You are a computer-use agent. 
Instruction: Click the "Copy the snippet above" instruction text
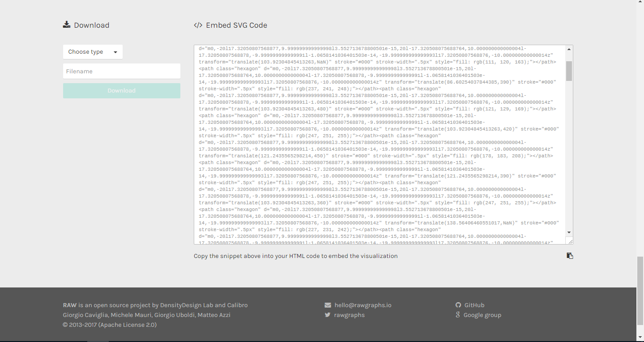point(295,256)
